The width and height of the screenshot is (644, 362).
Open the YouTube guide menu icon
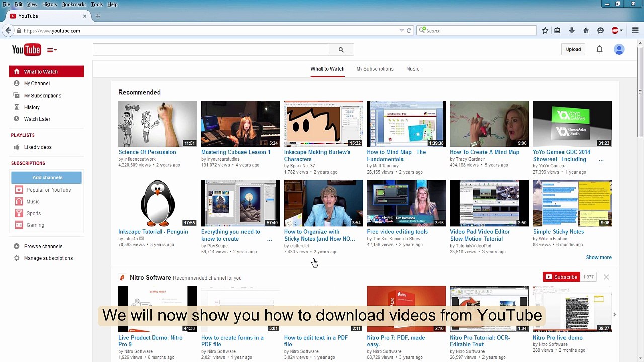(x=52, y=50)
